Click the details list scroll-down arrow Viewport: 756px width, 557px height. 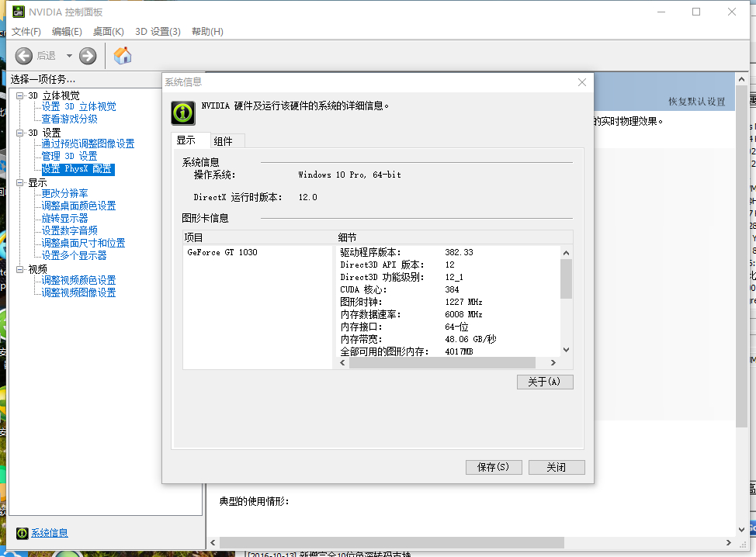tap(566, 350)
